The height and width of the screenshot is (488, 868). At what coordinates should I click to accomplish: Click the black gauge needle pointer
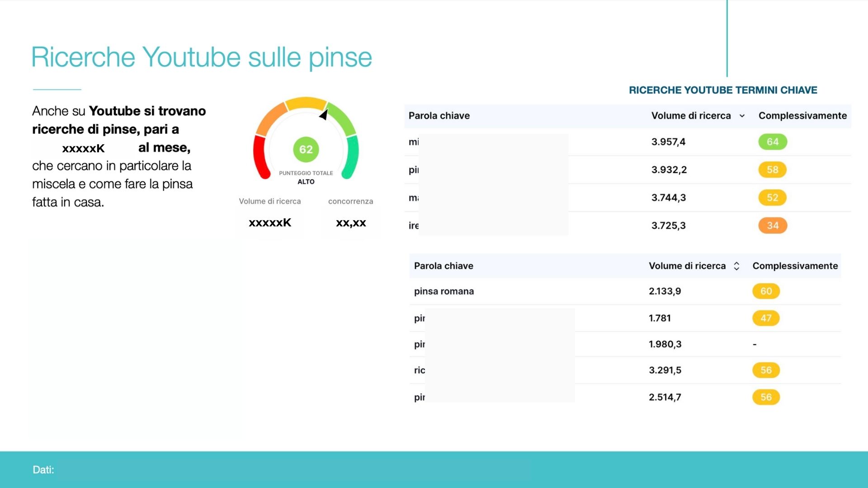324,115
